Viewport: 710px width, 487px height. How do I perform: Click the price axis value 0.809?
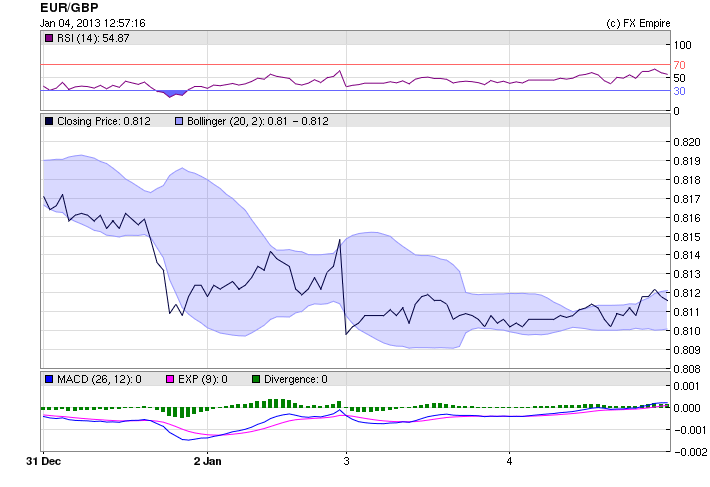point(687,350)
